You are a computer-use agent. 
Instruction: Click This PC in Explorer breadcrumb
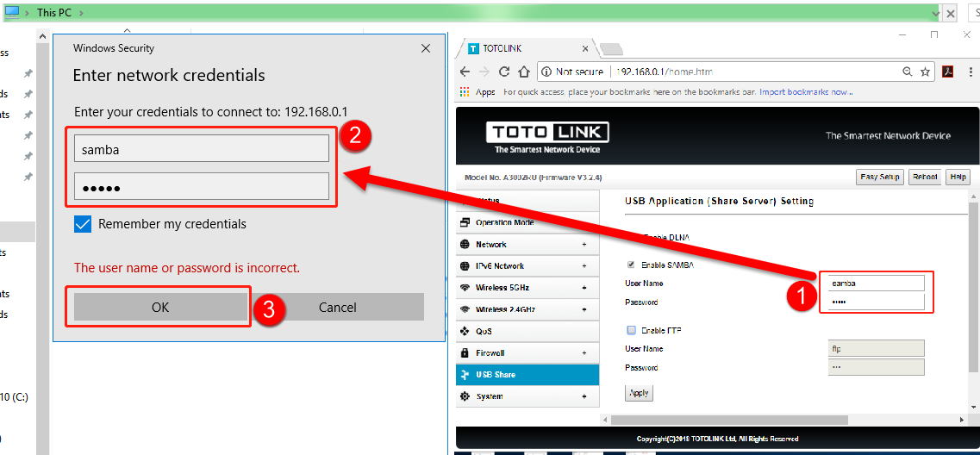point(53,13)
